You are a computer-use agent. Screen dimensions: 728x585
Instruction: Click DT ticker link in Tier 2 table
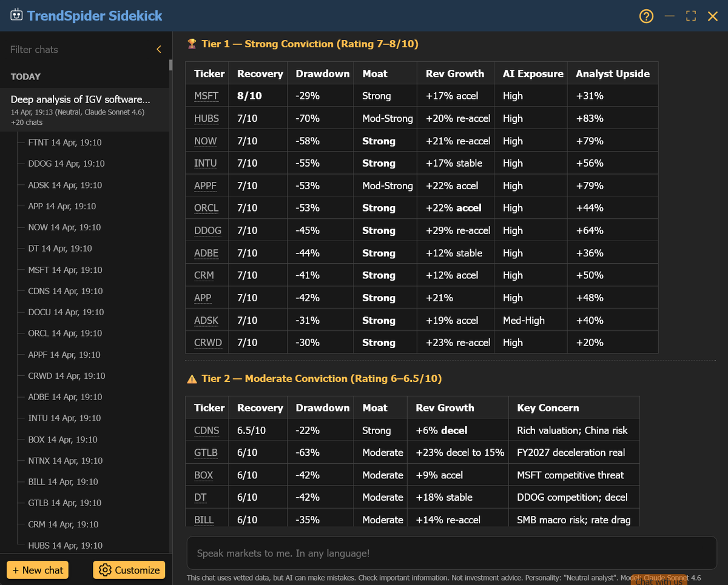click(200, 498)
